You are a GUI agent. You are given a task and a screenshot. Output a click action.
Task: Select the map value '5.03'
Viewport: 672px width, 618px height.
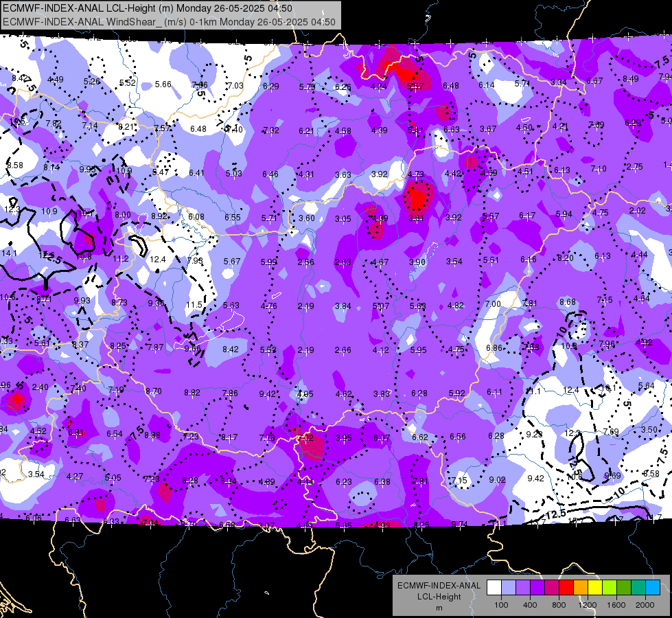[233, 173]
